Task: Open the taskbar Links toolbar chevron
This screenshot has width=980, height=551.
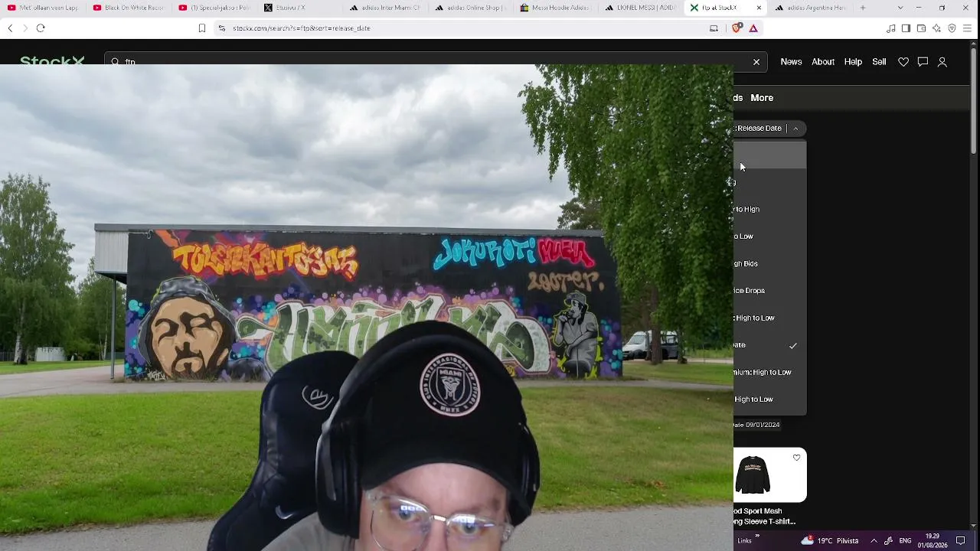Action: (x=757, y=536)
